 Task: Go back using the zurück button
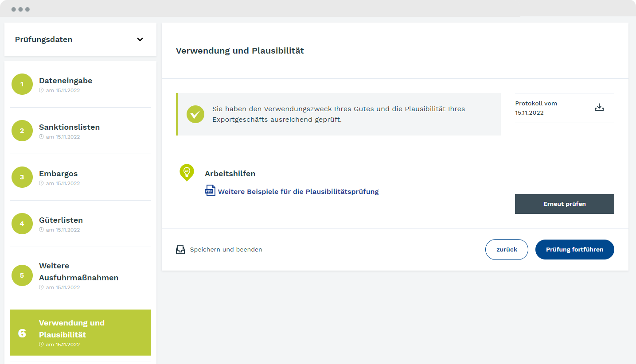tap(507, 249)
